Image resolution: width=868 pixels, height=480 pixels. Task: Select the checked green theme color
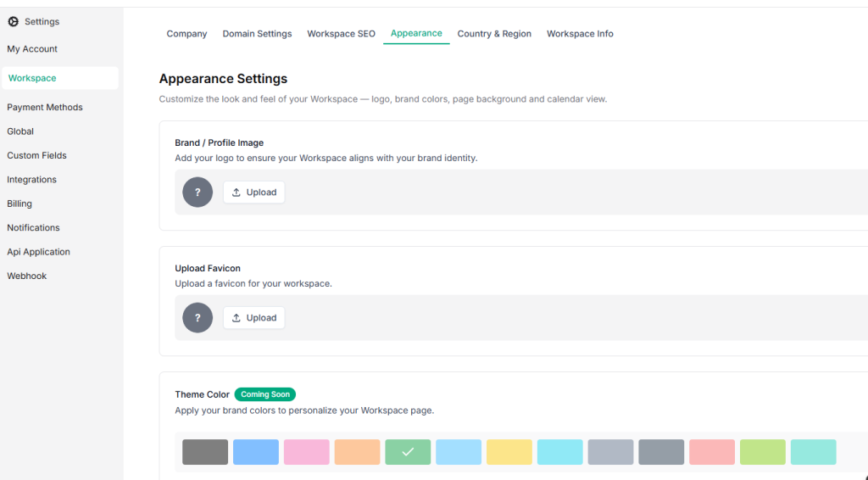click(408, 452)
